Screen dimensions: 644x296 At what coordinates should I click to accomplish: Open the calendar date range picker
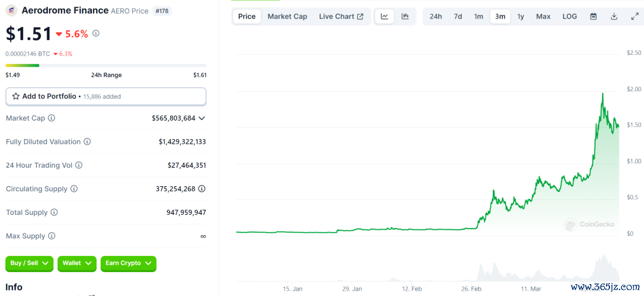coord(593,17)
